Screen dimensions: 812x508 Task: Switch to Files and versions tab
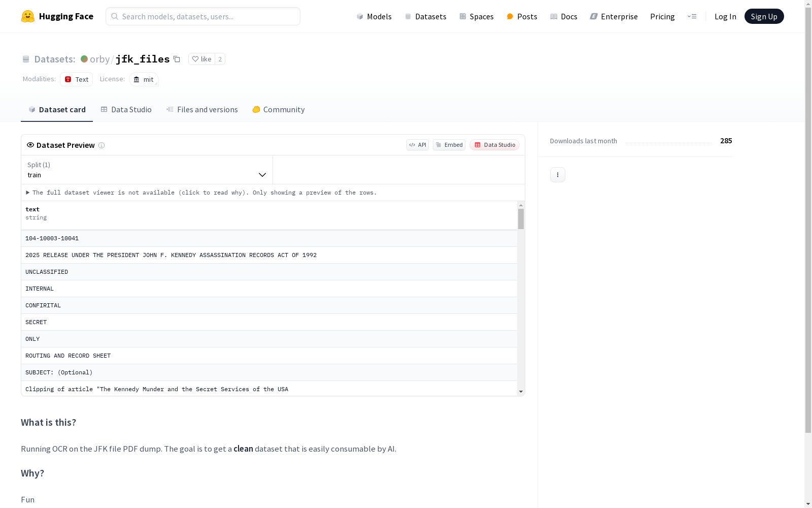pyautogui.click(x=202, y=110)
